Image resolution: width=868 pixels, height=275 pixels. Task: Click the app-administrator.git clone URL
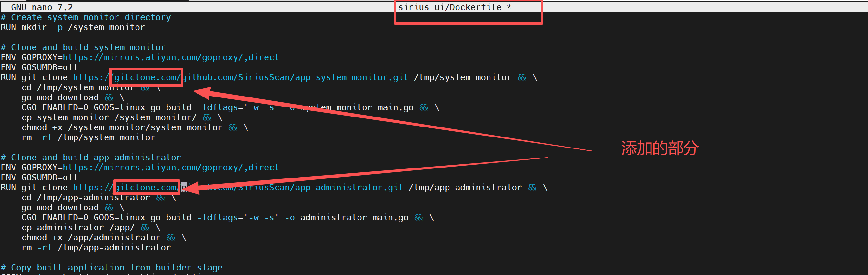(x=238, y=188)
